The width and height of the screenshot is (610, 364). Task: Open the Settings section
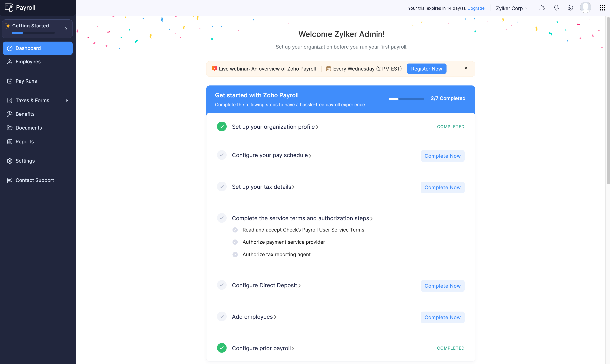coord(25,161)
